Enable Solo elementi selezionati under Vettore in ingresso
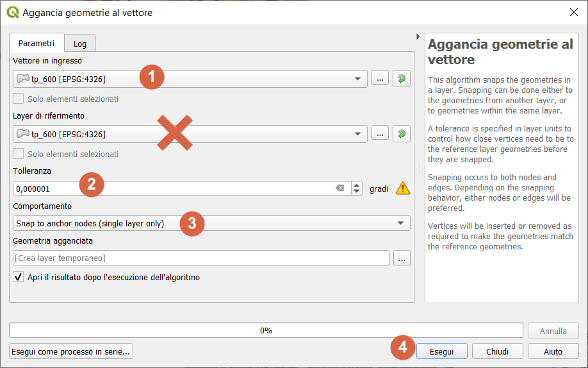Viewport: 588px width, 368px height. 19,99
